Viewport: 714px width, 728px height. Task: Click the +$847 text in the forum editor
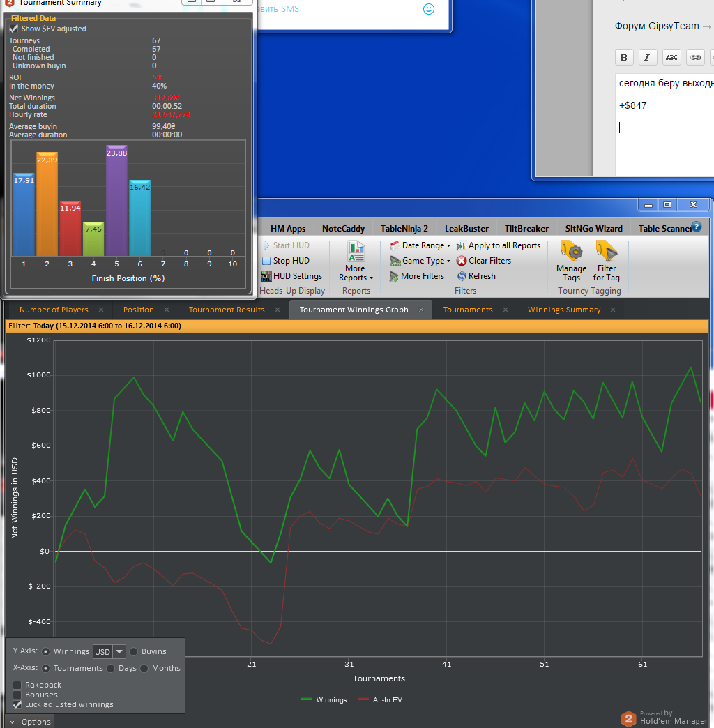coord(632,105)
